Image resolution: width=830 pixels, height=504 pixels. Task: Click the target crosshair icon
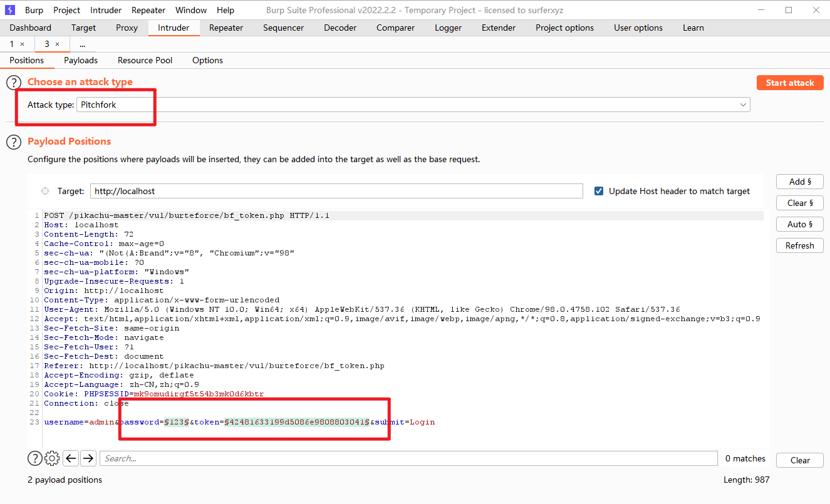pyautogui.click(x=45, y=192)
